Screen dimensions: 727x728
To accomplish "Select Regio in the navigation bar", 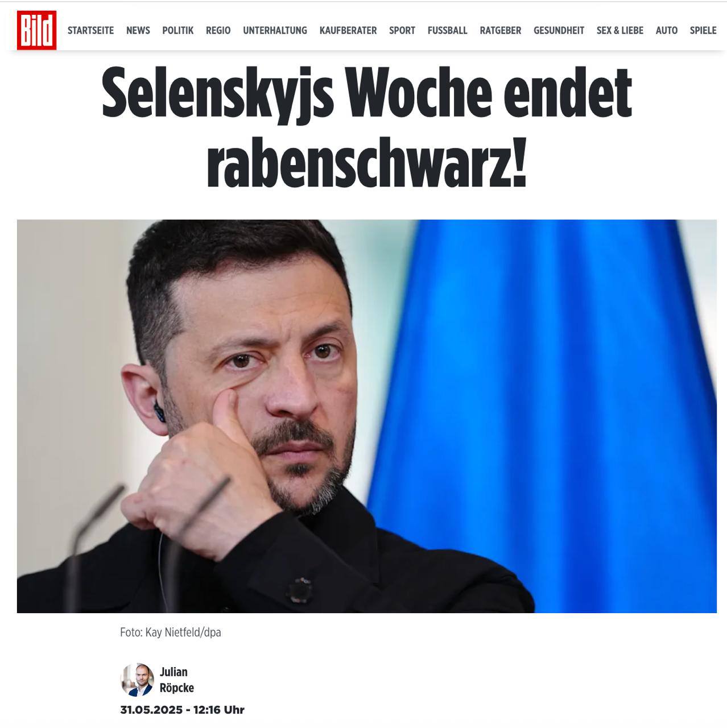I will click(x=218, y=31).
